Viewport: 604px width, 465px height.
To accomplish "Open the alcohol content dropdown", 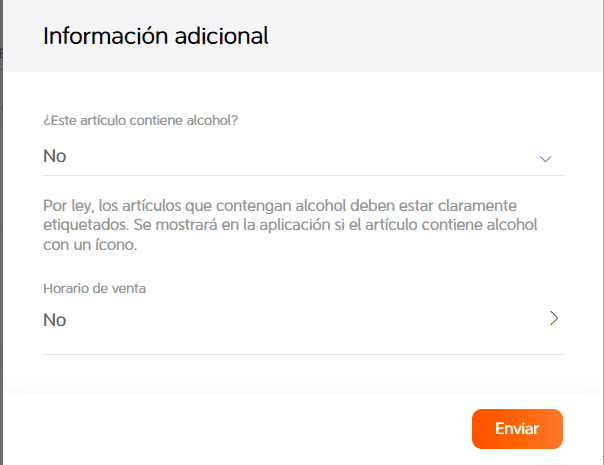I will [301, 156].
